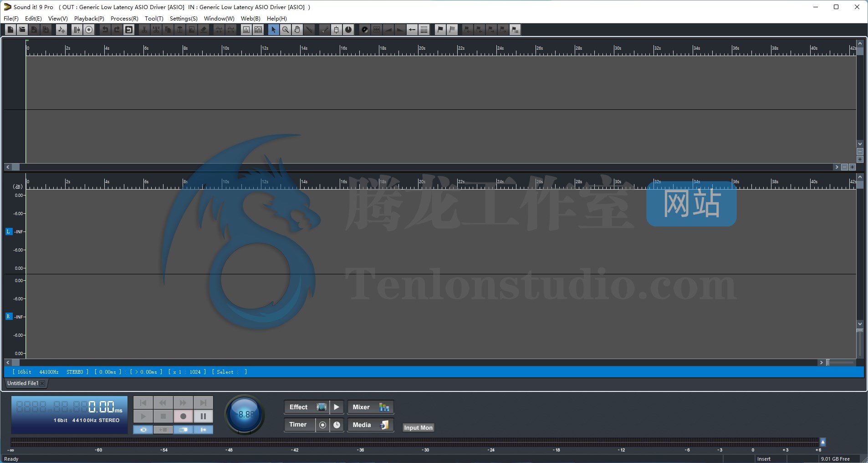Click the arrows compress toolbar icon
868x463 pixels.
[412, 30]
